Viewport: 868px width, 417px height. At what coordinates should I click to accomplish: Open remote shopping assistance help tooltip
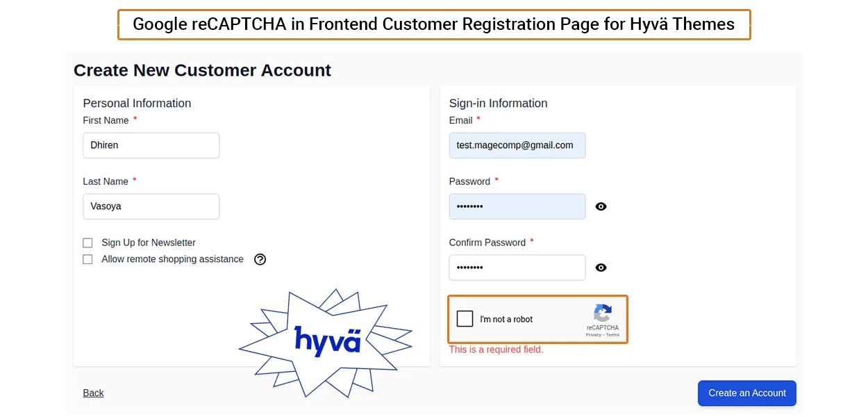click(x=260, y=259)
